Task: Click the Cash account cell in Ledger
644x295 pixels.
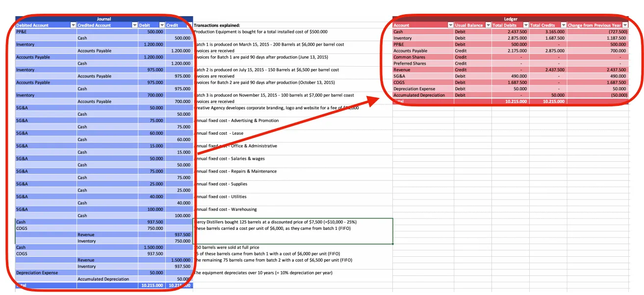Action: click(x=422, y=31)
